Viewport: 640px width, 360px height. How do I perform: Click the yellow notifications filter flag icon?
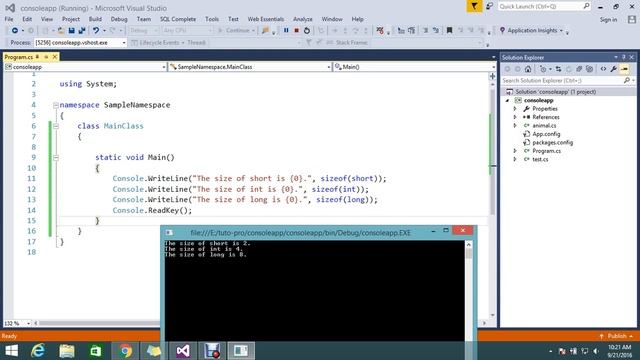[474, 7]
